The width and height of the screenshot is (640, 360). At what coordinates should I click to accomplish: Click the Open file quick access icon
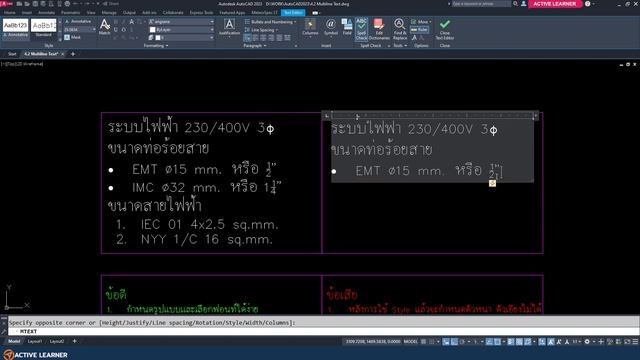(x=27, y=4)
